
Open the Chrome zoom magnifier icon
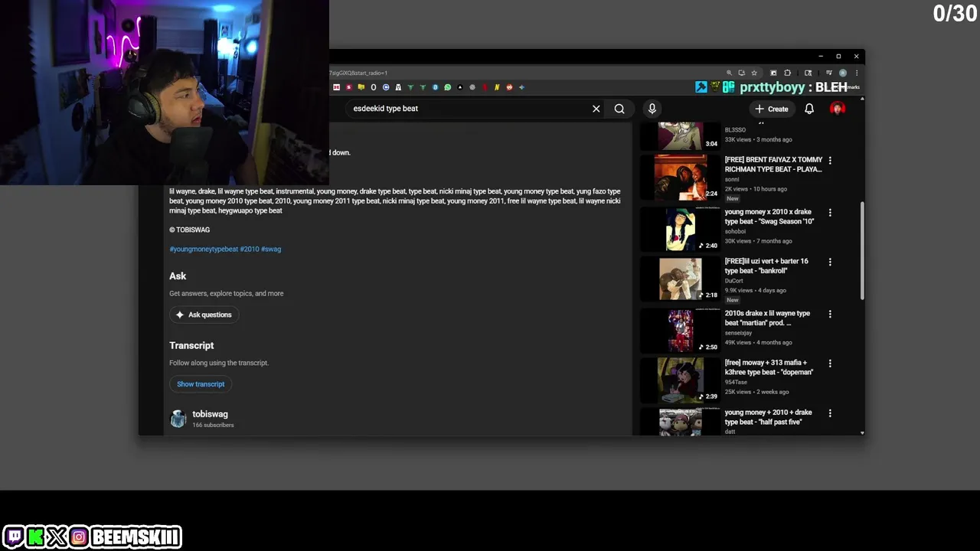729,73
